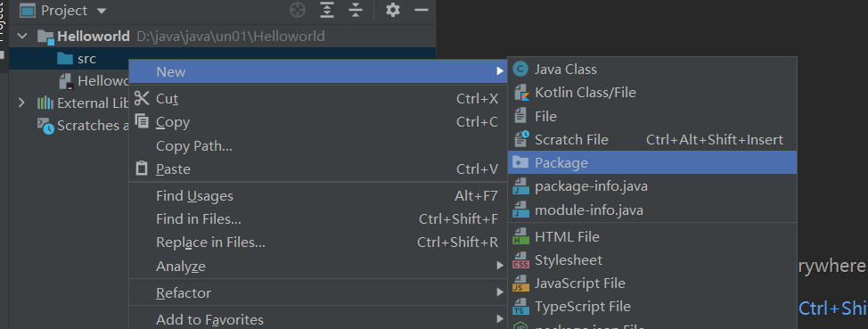Click the Java Class icon in New submenu

[x=520, y=70]
